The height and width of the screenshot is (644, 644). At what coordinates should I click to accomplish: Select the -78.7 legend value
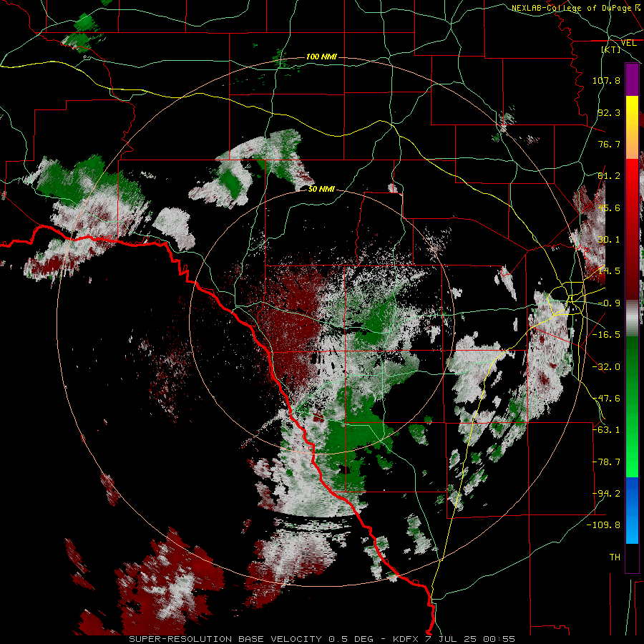pyautogui.click(x=606, y=462)
